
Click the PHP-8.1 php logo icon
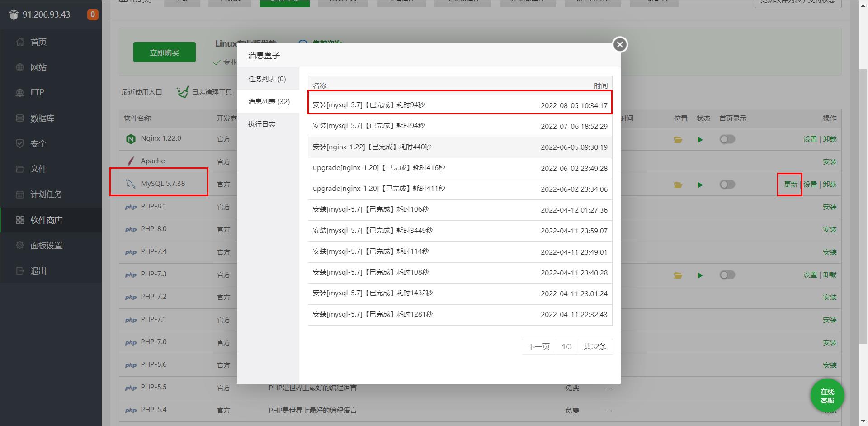[x=131, y=207]
